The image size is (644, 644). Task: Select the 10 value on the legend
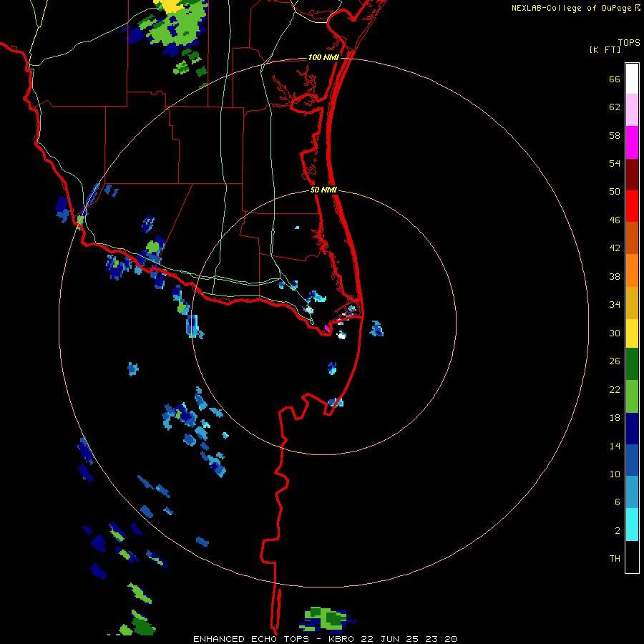pyautogui.click(x=615, y=474)
